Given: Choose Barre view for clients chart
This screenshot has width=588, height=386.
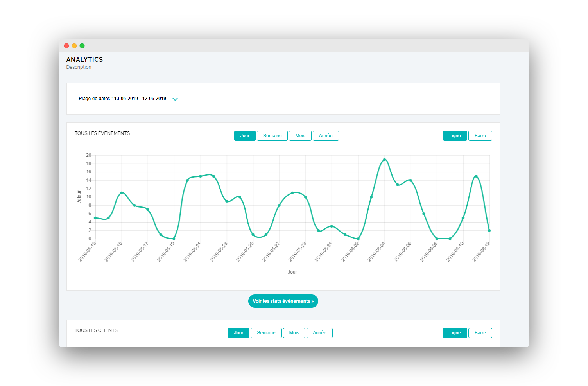Looking at the screenshot, I should (480, 333).
